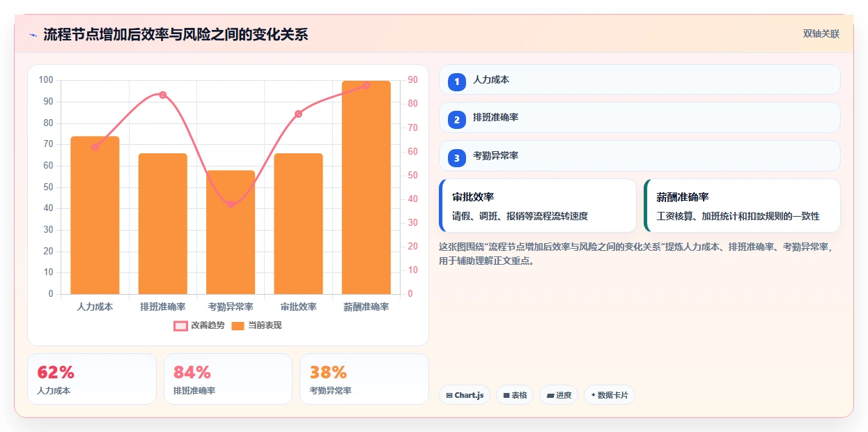The height and width of the screenshot is (432, 868).
Task: Click the number 2 badge
Action: 457,120
